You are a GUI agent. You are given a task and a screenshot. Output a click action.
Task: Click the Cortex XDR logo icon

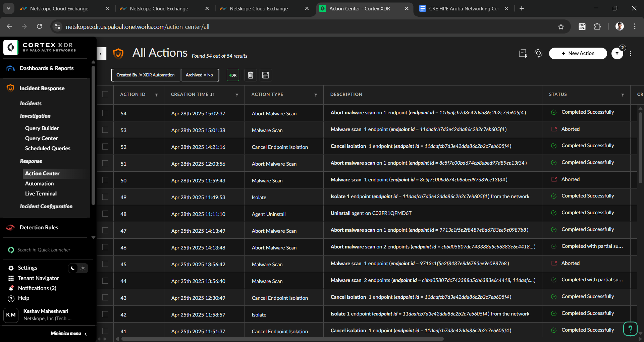click(x=11, y=47)
